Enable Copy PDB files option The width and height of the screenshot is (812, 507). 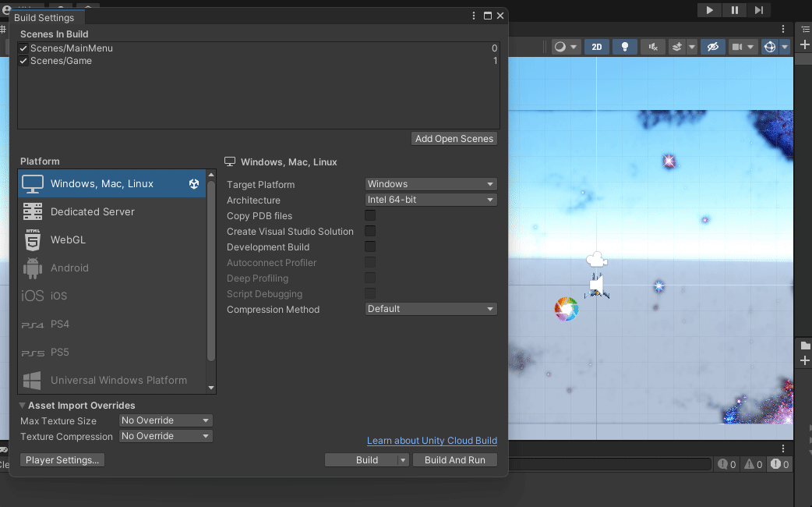click(370, 215)
